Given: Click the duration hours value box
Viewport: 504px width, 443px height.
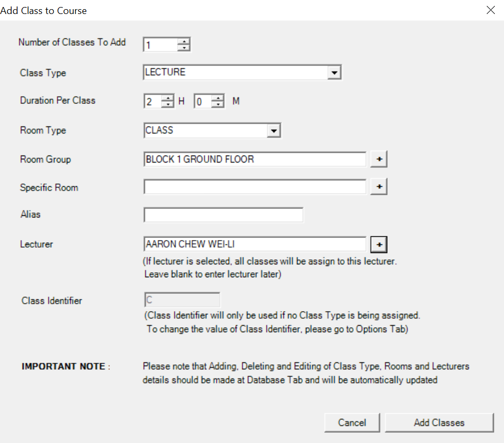Looking at the screenshot, I should pos(152,101).
